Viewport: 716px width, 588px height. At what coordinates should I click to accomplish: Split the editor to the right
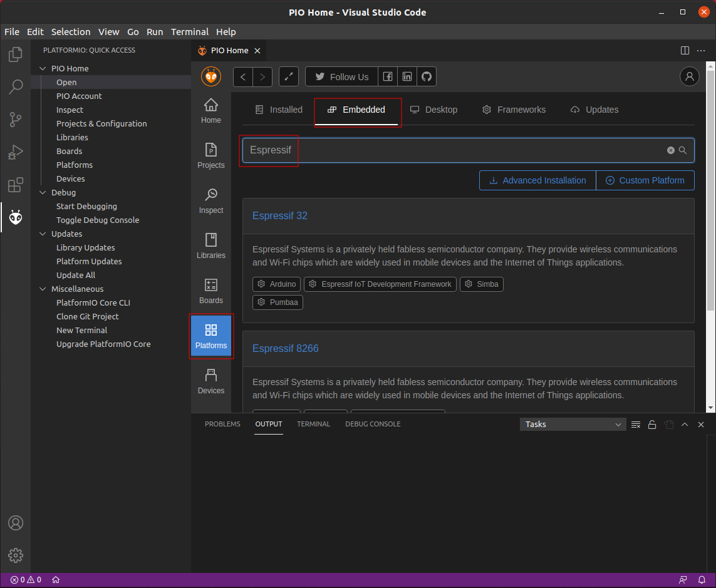click(685, 51)
